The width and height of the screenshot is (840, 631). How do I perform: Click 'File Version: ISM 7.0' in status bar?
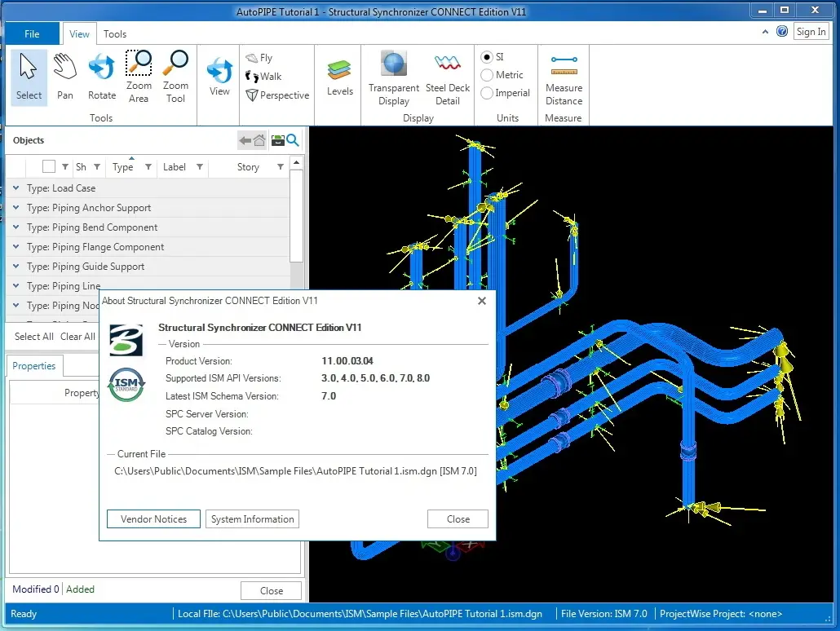603,614
